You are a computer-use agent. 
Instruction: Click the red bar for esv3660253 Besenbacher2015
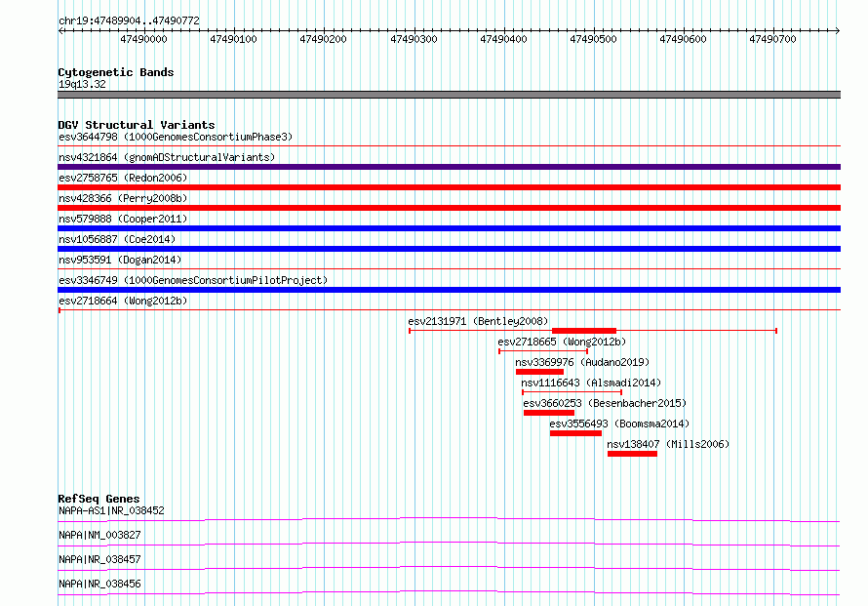tap(548, 413)
